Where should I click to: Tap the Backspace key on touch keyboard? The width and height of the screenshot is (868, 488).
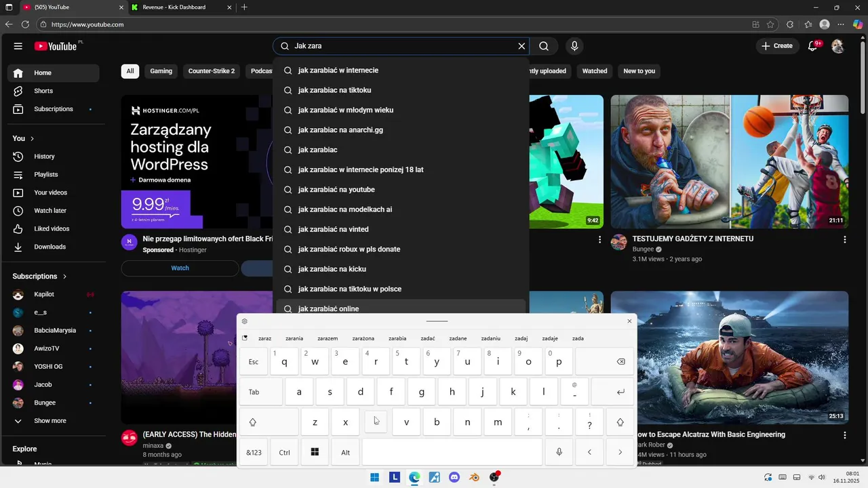(x=605, y=362)
